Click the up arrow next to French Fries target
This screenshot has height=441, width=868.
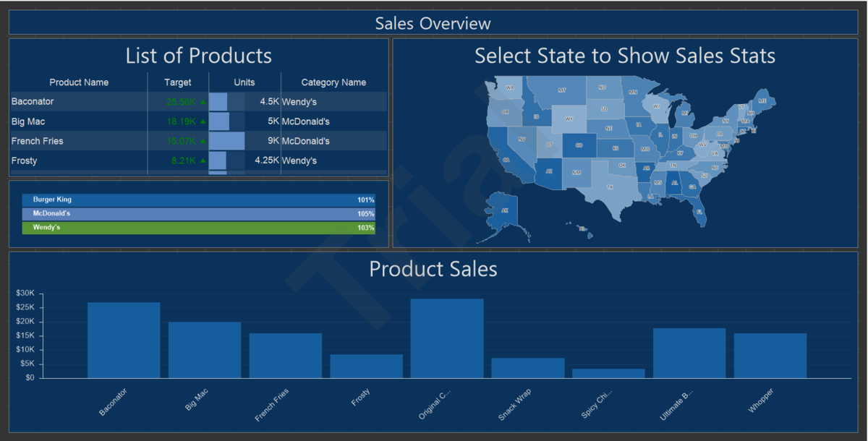click(203, 141)
